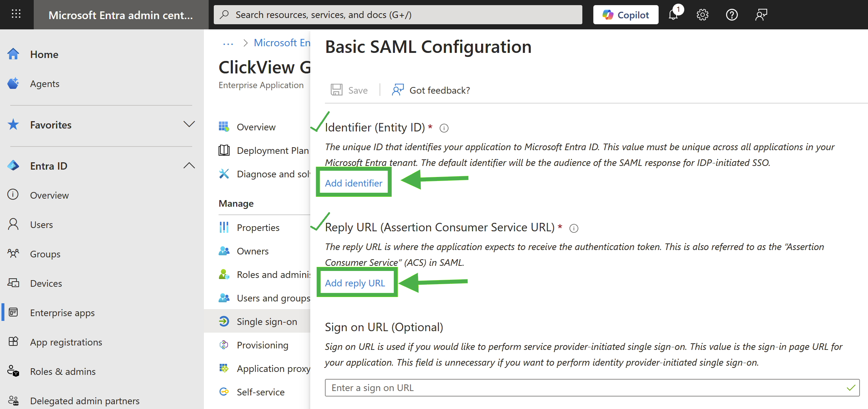Click Got feedback? in the toolbar
Screen dimensions: 868x409
point(431,90)
